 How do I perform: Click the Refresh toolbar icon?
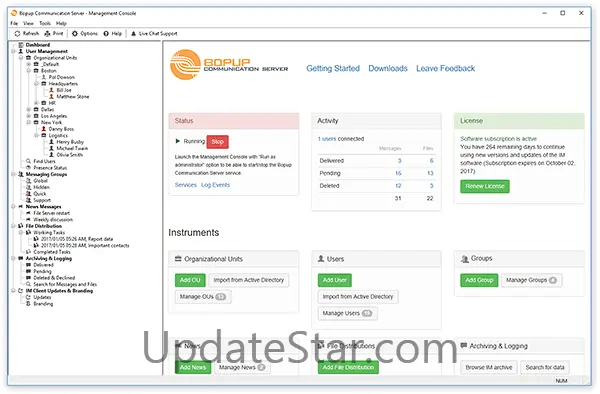point(17,34)
